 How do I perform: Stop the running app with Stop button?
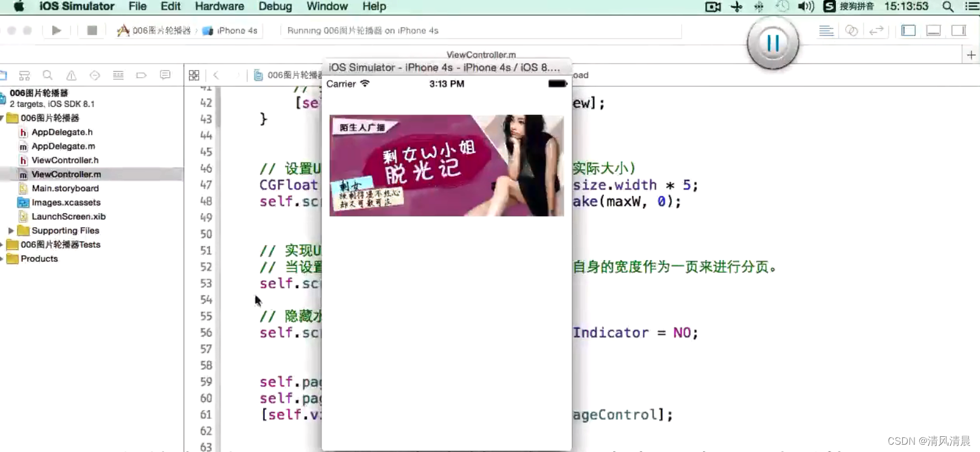click(92, 30)
